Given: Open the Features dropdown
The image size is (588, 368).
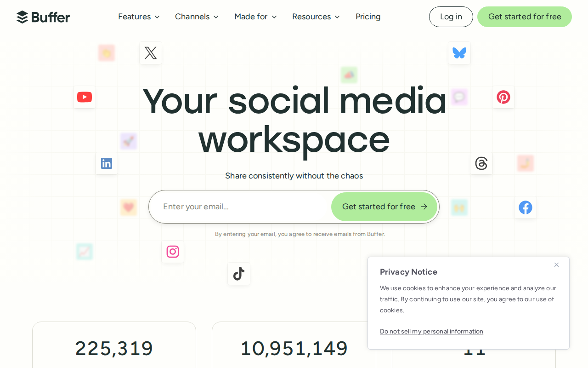Looking at the screenshot, I should (x=139, y=17).
